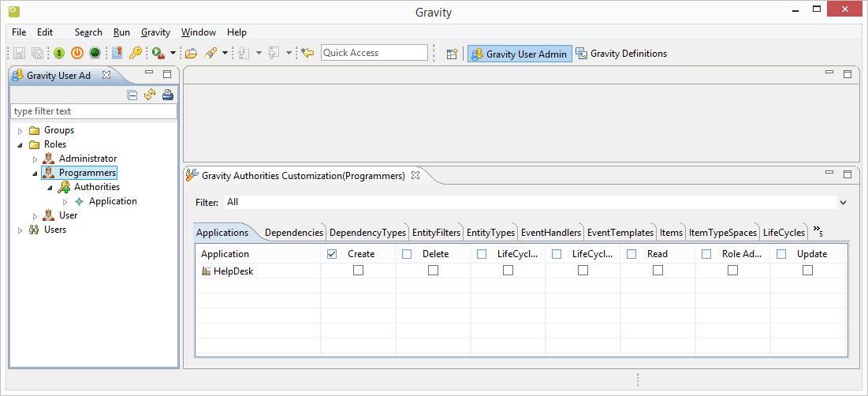Click the Collapse All icon in left panel
The image size is (868, 396).
point(132,95)
